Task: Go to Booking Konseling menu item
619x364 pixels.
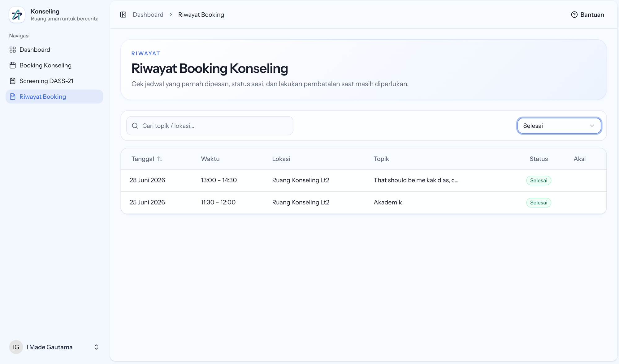Action: pos(54,65)
